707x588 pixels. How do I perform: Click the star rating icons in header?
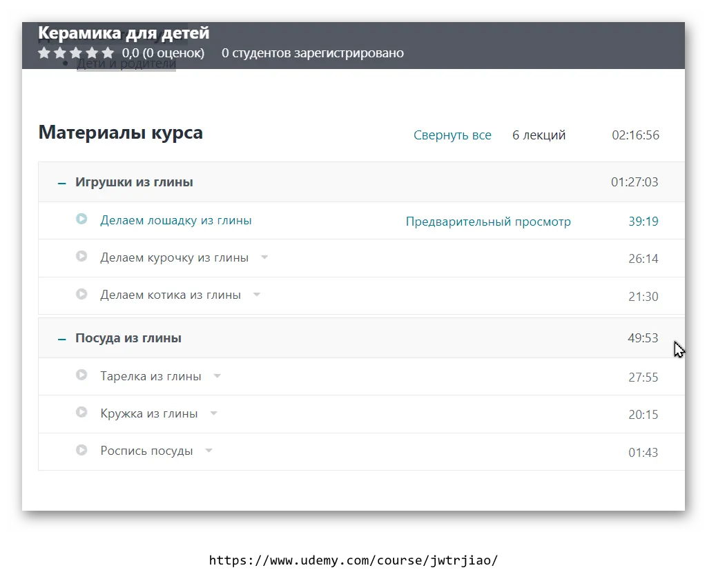(76, 53)
